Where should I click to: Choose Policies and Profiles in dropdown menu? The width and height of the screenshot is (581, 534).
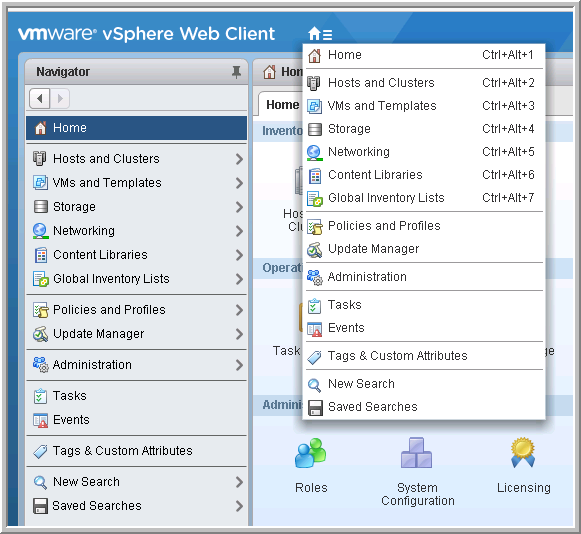pos(424,226)
